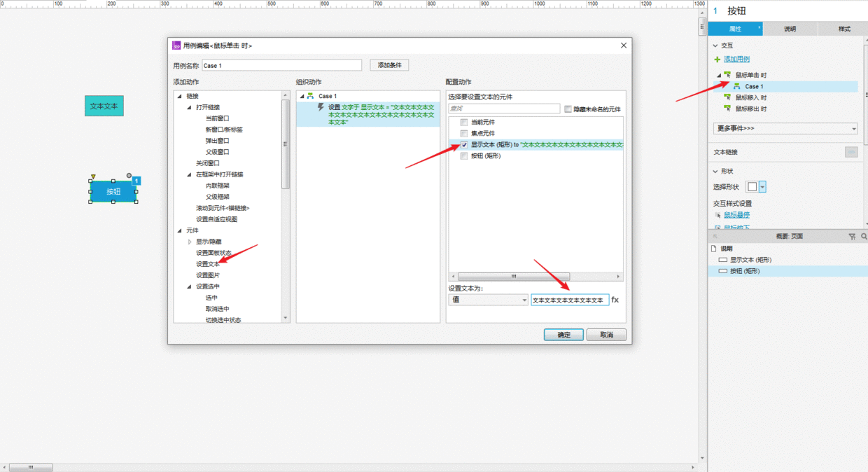Open the 更多事件>>> dropdown
868x472 pixels.
pyautogui.click(x=785, y=129)
